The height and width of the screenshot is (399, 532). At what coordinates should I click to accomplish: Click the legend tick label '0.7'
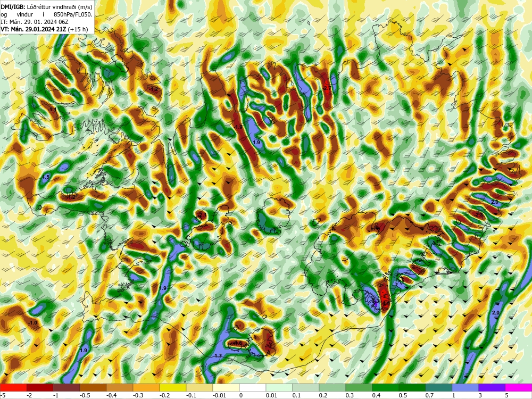pyautogui.click(x=430, y=395)
